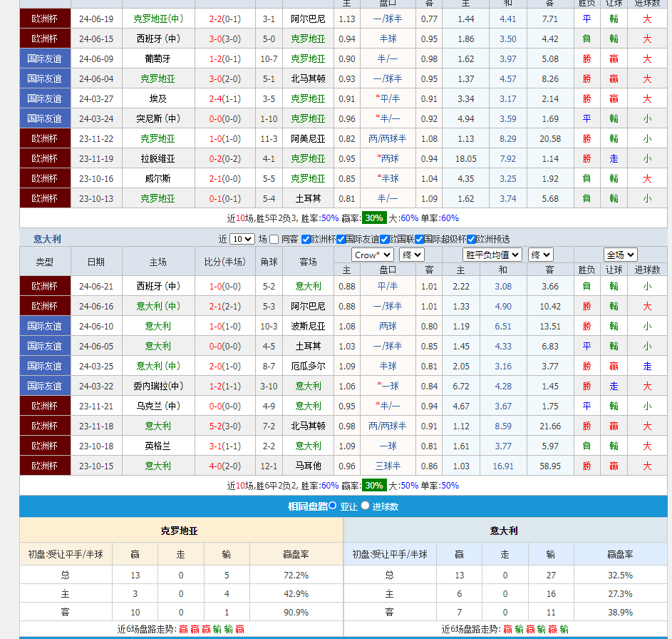Click 西班牙 home team in 24-06-21 row
The height and width of the screenshot is (639, 672).
coord(157,286)
